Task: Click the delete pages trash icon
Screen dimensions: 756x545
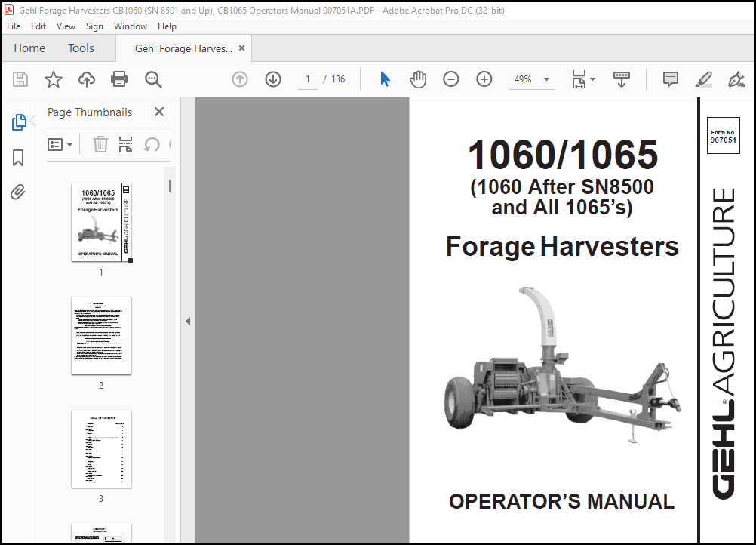Action: [x=100, y=144]
